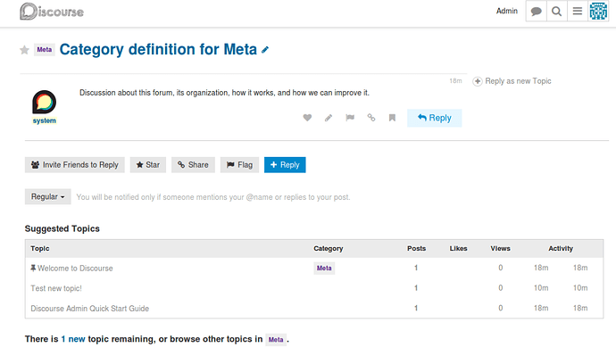Click Reply as new Topic
Image resolution: width=616 pixels, height=364 pixels.
point(512,81)
